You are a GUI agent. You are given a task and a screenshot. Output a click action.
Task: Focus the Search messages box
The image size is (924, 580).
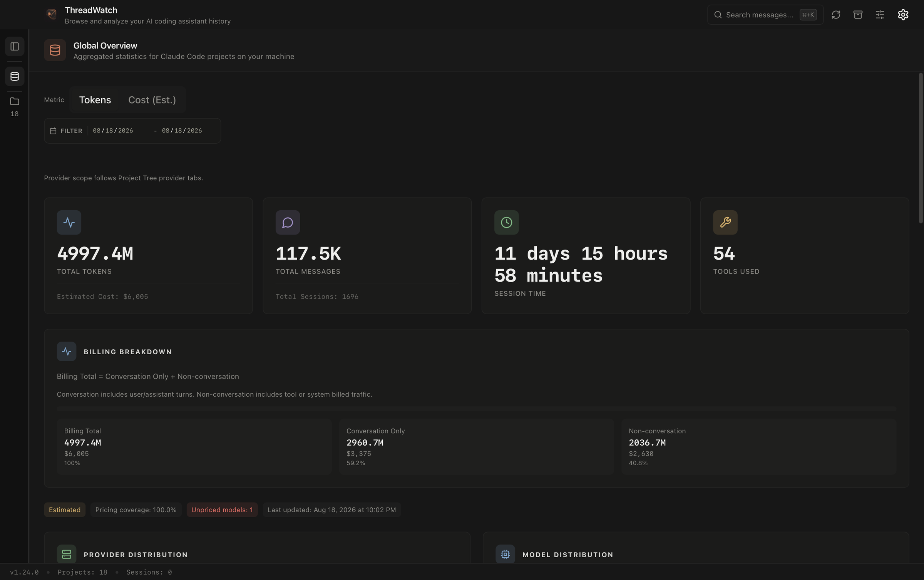pyautogui.click(x=765, y=15)
